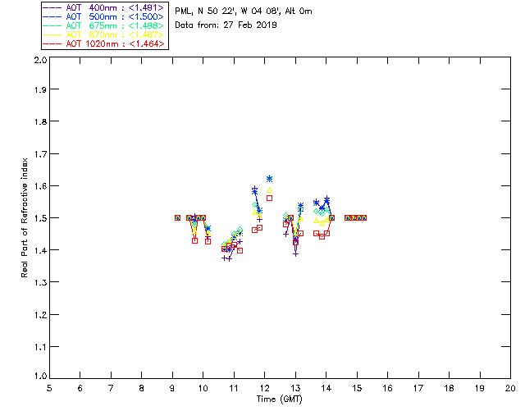Click the 'Real Part of Refractive Index' axis label
This screenshot has width=525, height=420.
click(x=24, y=217)
